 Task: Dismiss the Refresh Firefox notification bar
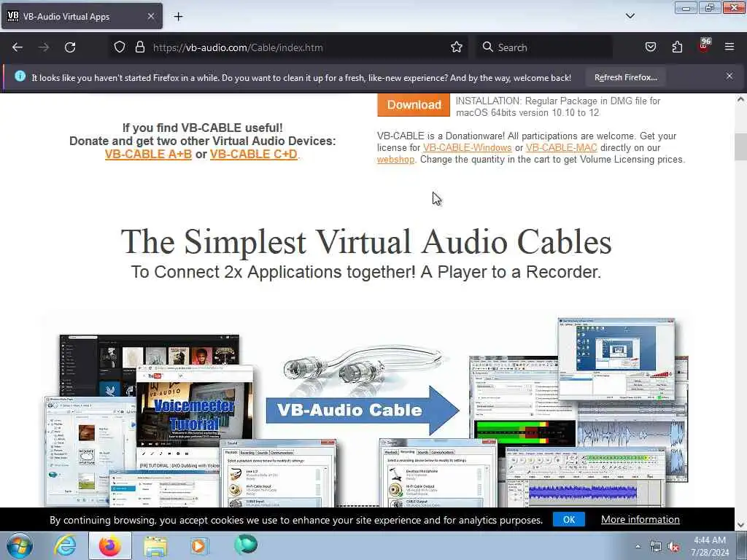[729, 76]
